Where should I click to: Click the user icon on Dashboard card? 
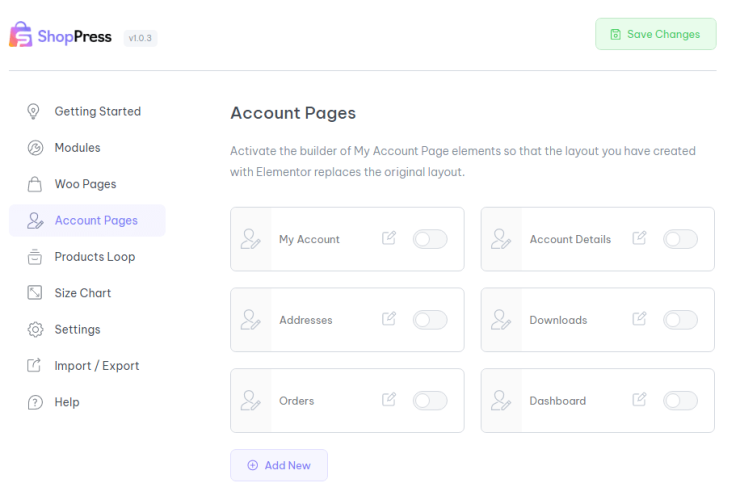click(500, 400)
